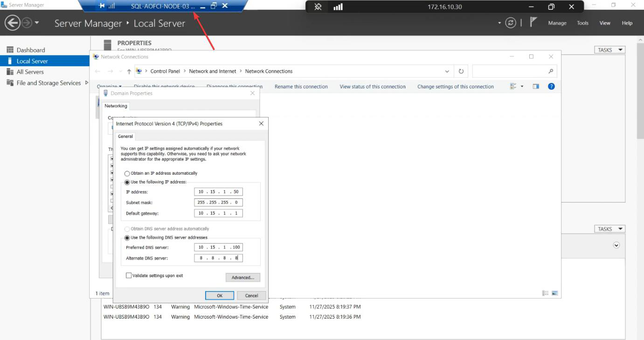
Task: Go forward in Network Connections window
Action: tap(111, 71)
